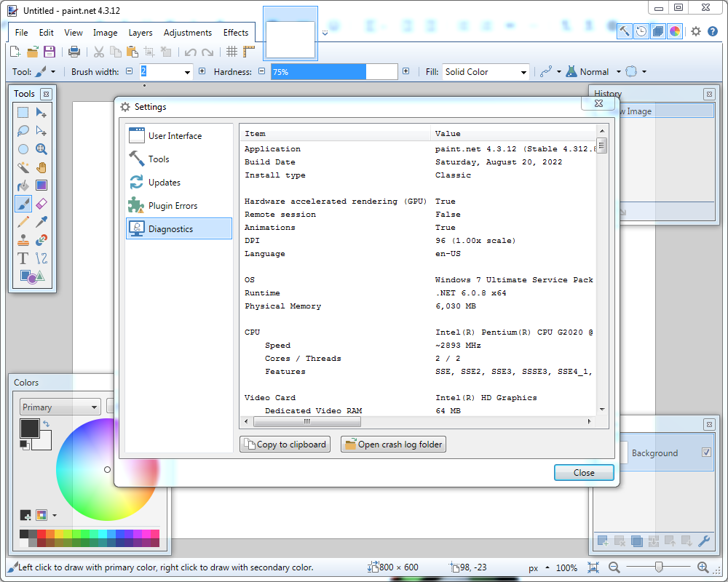Click the Hardness 75% slider bar

pos(334,72)
